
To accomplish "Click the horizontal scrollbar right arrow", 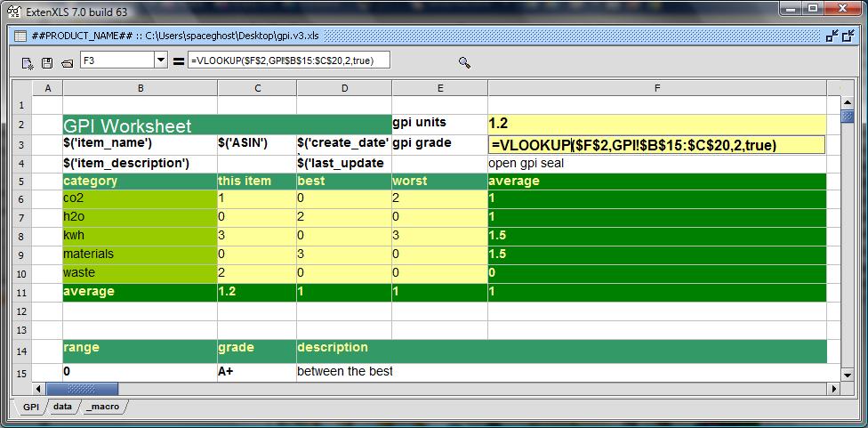I will coord(834,389).
